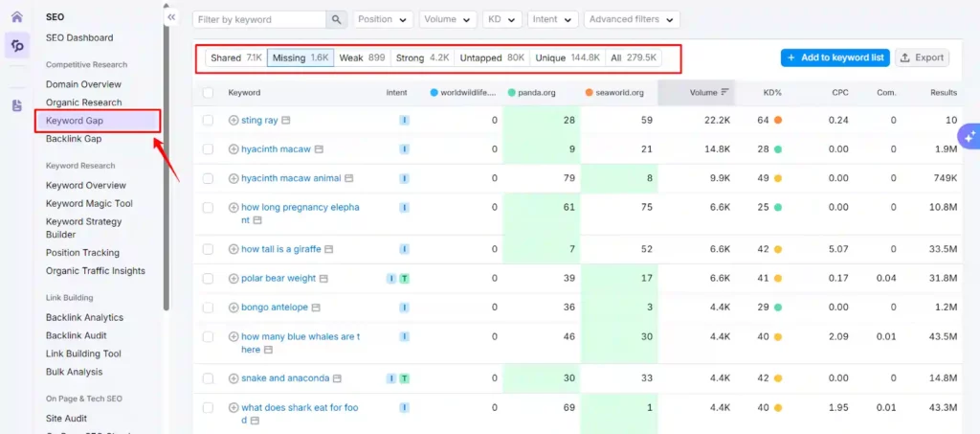Open SERP snapshot icon for polar bear weight
This screenshot has height=434, width=980.
click(x=323, y=278)
